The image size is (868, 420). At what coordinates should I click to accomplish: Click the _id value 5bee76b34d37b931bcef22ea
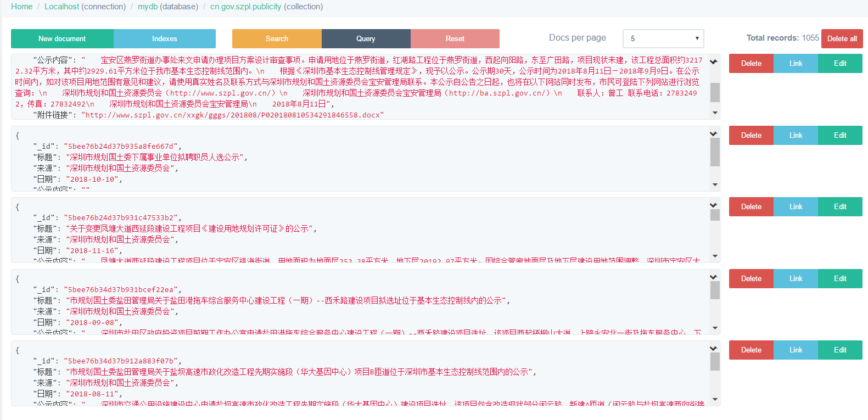pos(120,289)
